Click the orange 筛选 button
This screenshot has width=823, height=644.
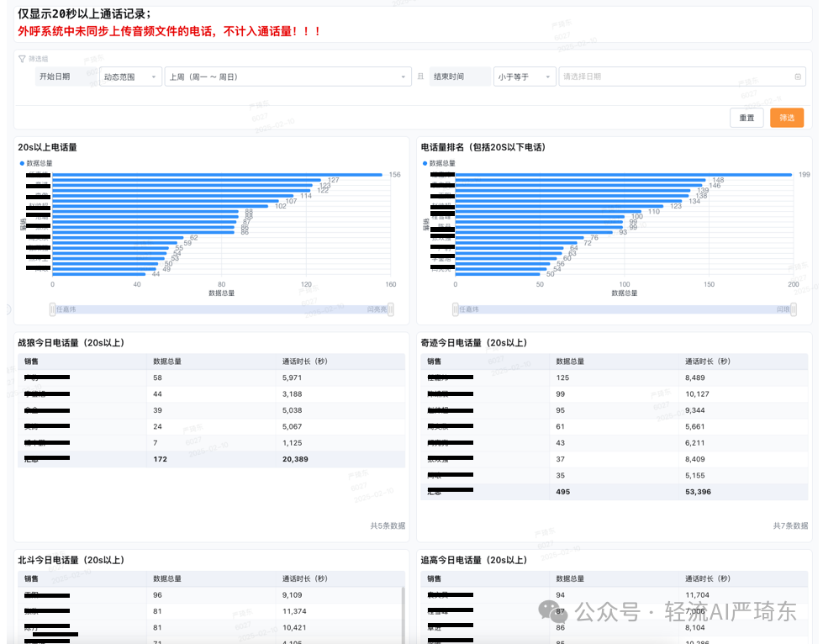pyautogui.click(x=787, y=118)
